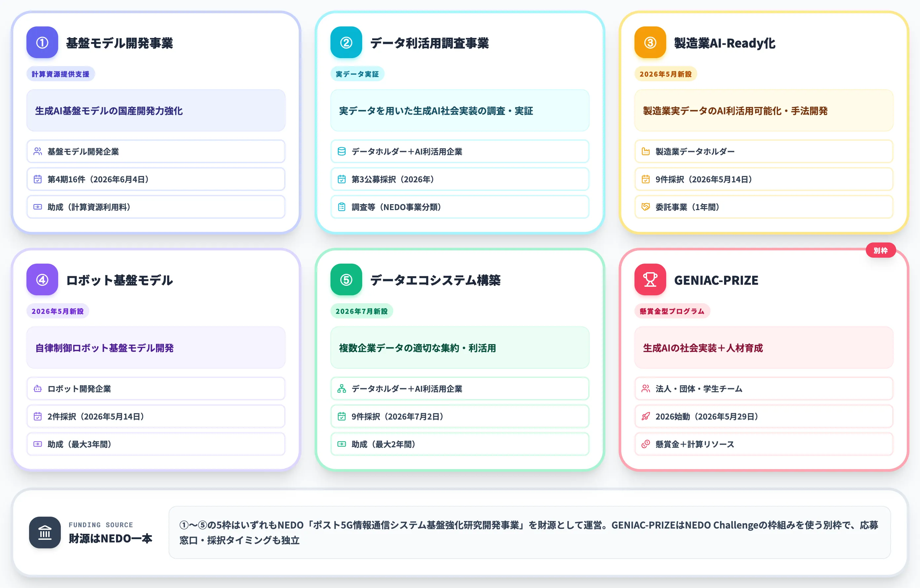Click the factory icon beside 製造業データホルダー

[646, 152]
